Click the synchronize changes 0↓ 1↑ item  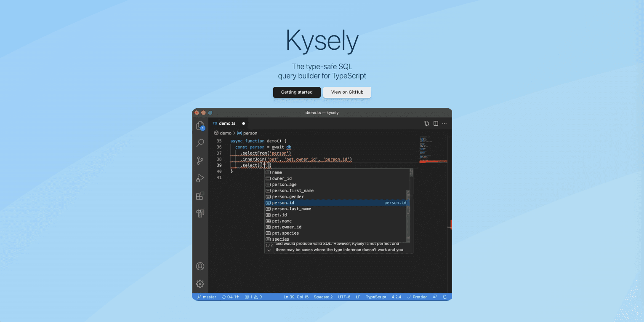pos(230,297)
